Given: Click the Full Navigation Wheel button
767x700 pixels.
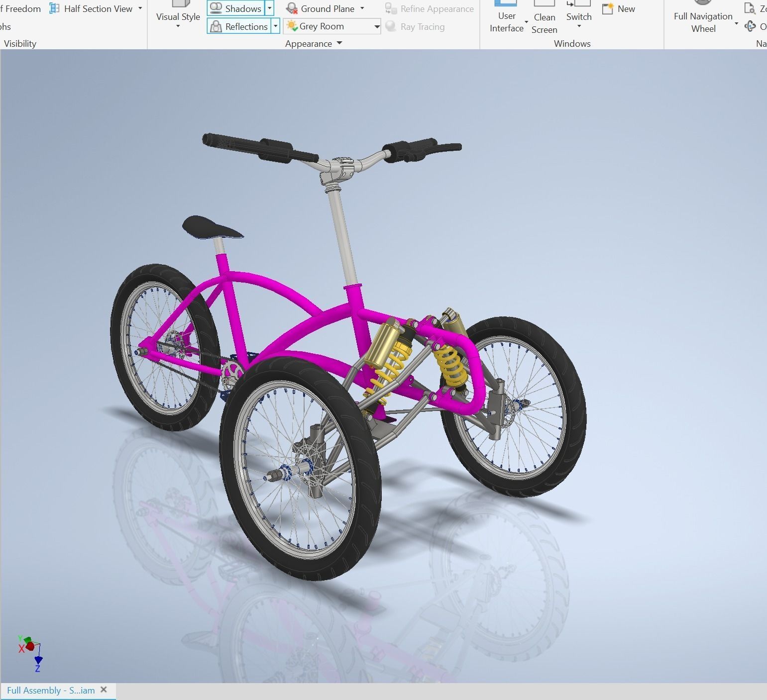Looking at the screenshot, I should (703, 17).
